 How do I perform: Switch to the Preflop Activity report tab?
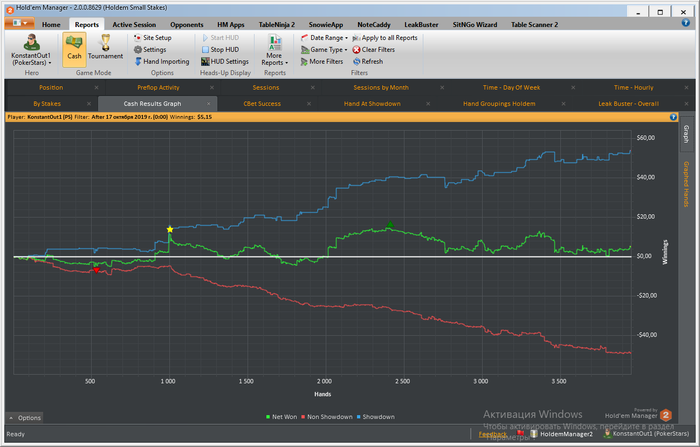158,88
